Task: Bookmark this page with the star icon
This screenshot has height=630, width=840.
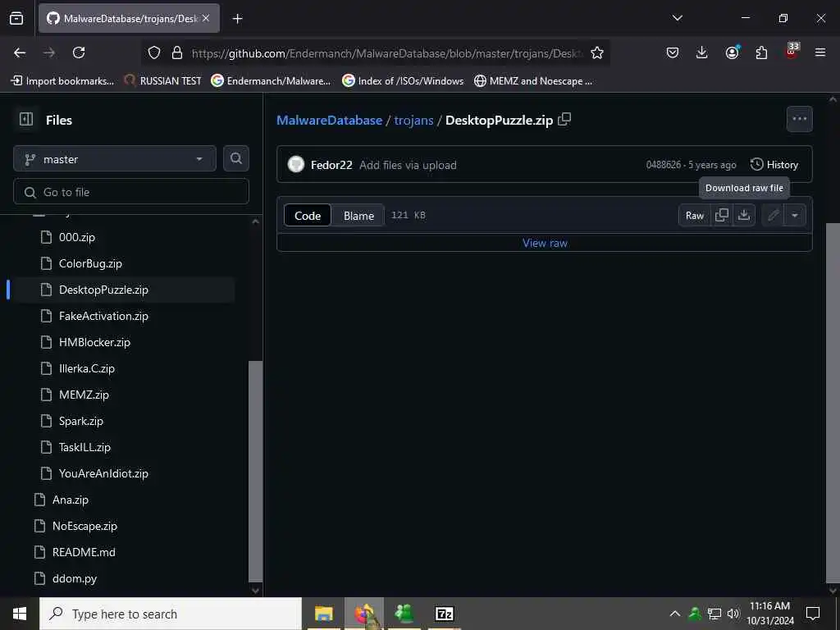Action: 597,52
